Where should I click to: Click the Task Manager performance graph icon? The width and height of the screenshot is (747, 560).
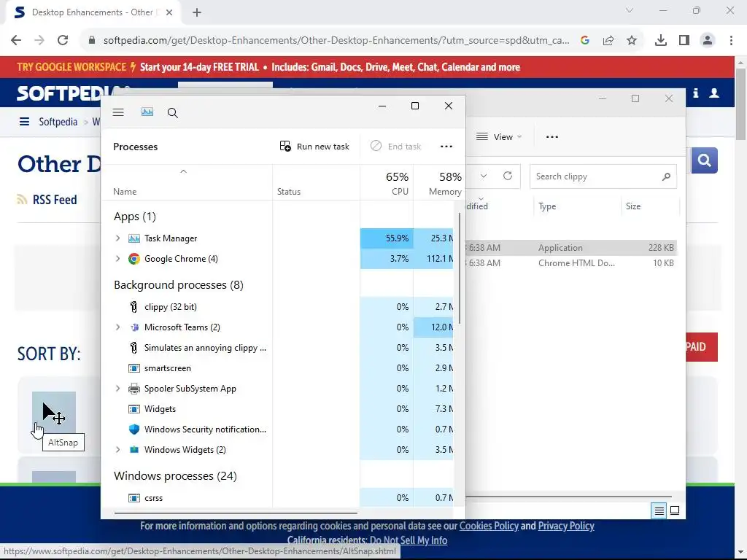pyautogui.click(x=147, y=112)
